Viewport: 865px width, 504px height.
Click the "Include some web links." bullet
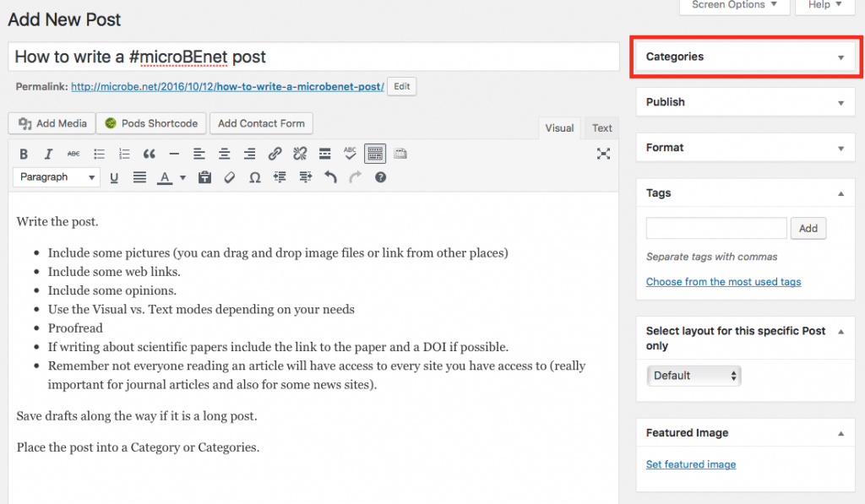pyautogui.click(x=114, y=272)
